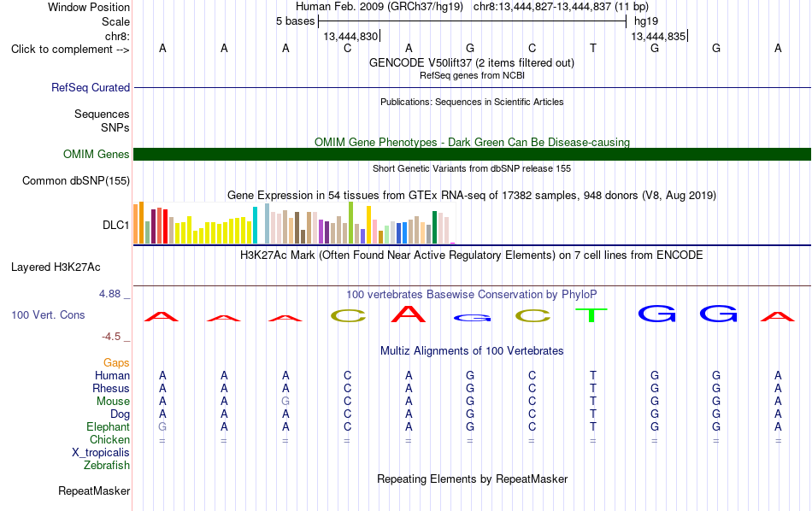
Task: Open Common dbSNP(155) track settings label
Action: tap(75, 180)
